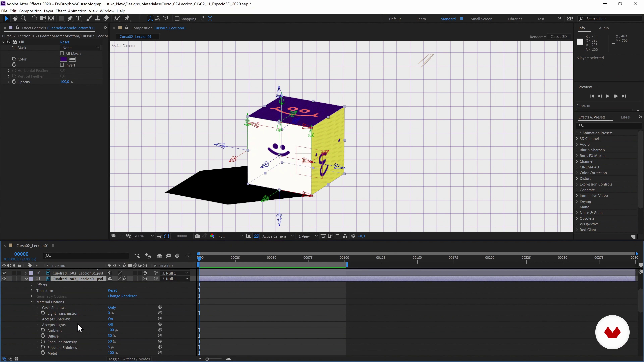This screenshot has width=644, height=362.
Task: Click the purple Fill color swatch
Action: (x=64, y=59)
